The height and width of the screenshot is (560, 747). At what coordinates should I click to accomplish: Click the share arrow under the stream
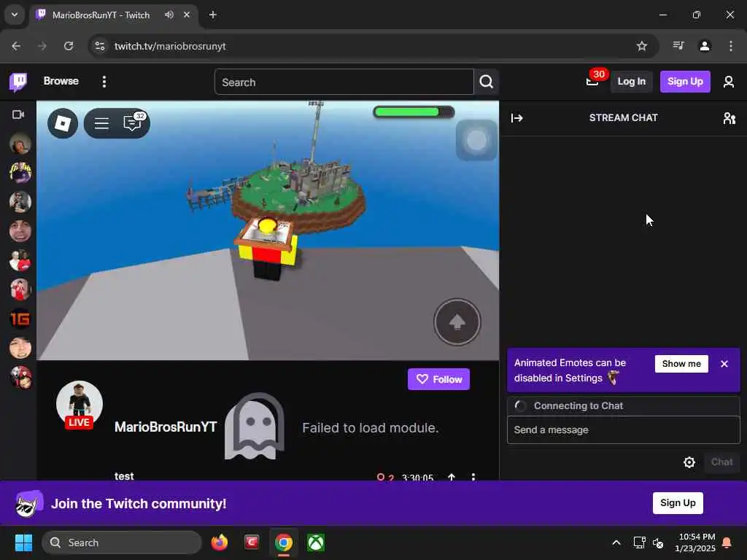tap(451, 477)
